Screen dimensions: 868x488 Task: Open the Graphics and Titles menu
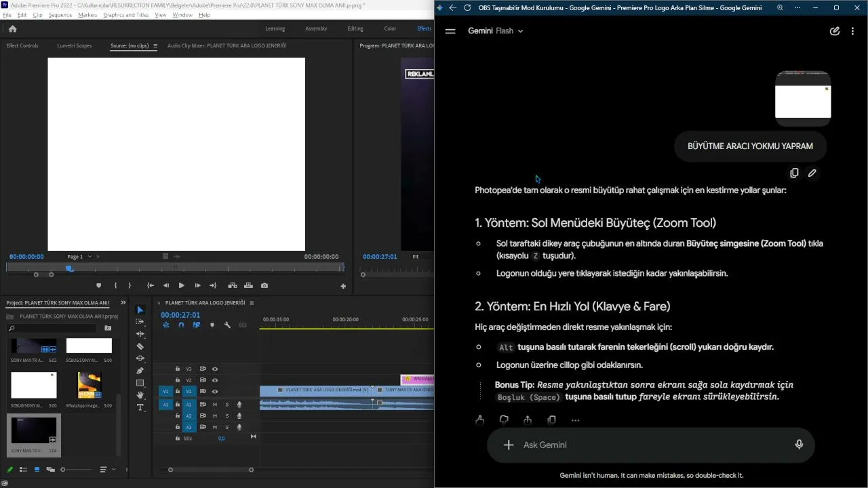(126, 15)
